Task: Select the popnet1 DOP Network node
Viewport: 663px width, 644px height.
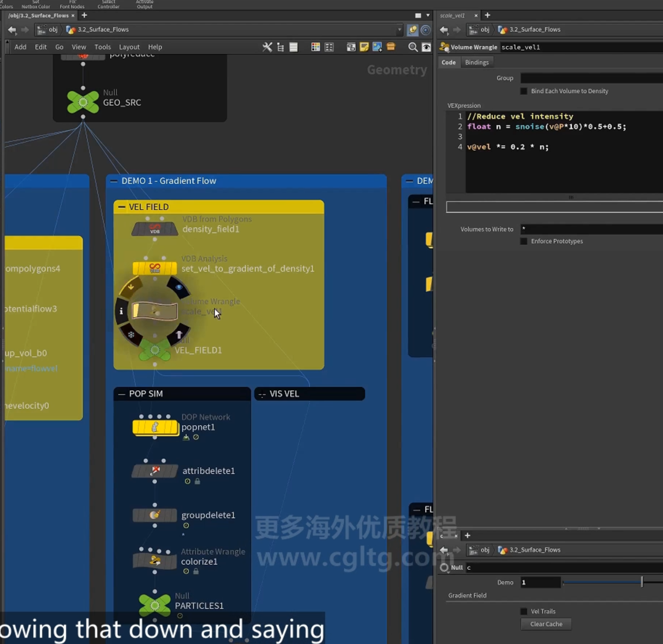Action: pos(155,427)
